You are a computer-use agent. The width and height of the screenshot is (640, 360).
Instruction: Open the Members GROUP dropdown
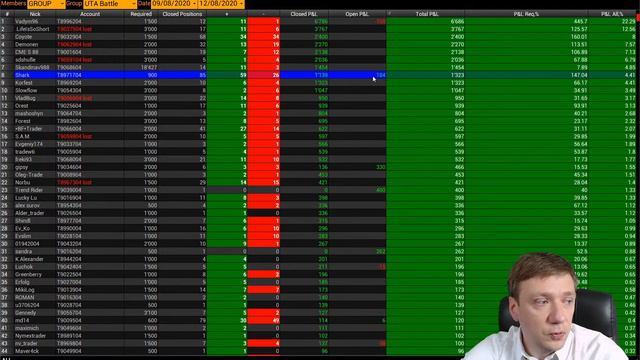coord(46,4)
